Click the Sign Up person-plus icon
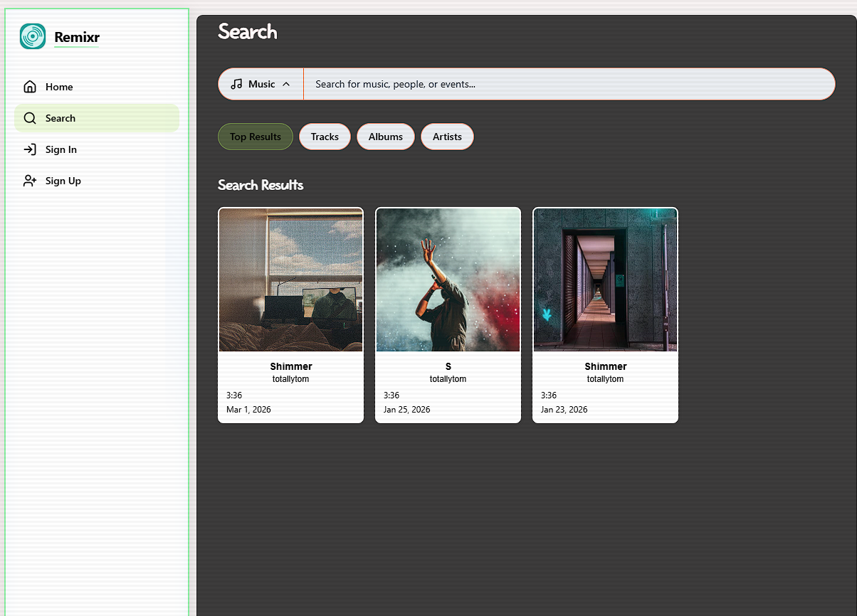Screen dimensions: 857x616 (29, 181)
